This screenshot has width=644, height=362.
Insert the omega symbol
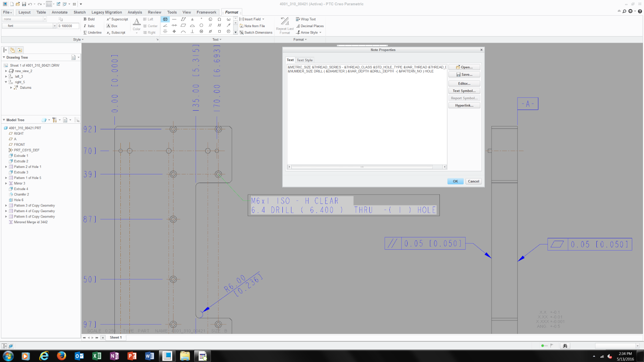tap(219, 19)
